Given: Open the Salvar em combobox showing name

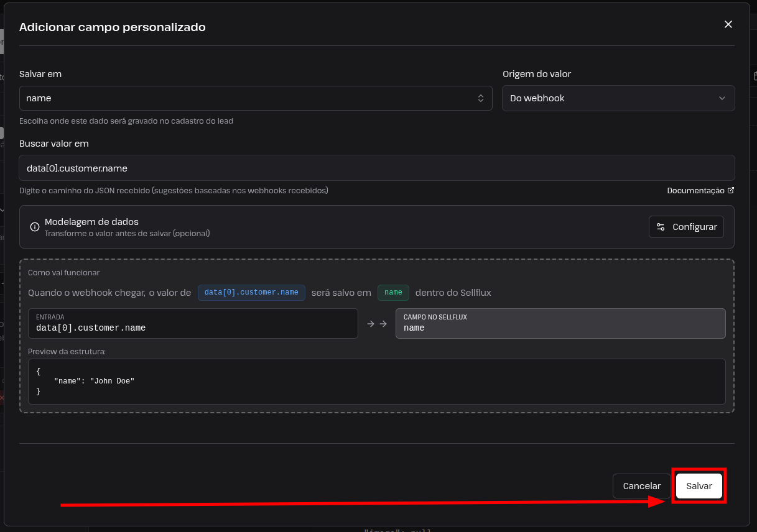Looking at the screenshot, I should point(256,98).
